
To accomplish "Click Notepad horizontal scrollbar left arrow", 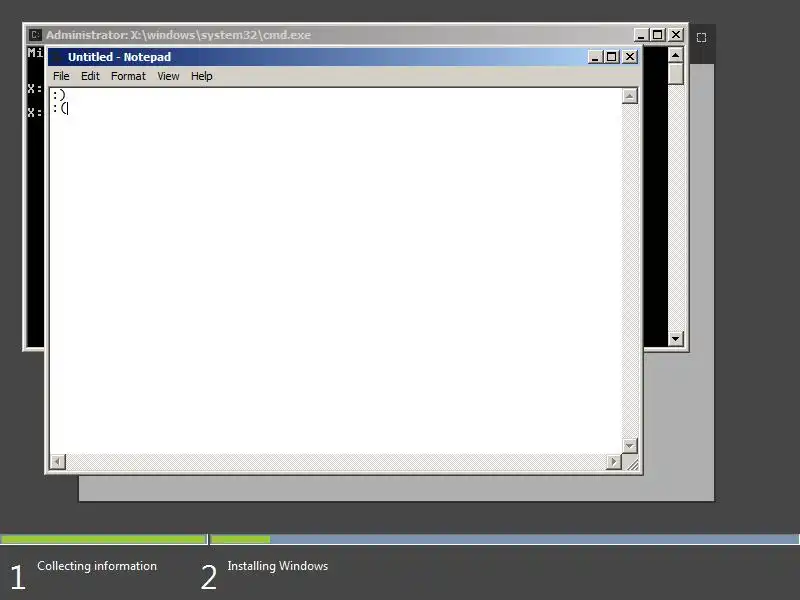I will [58, 462].
